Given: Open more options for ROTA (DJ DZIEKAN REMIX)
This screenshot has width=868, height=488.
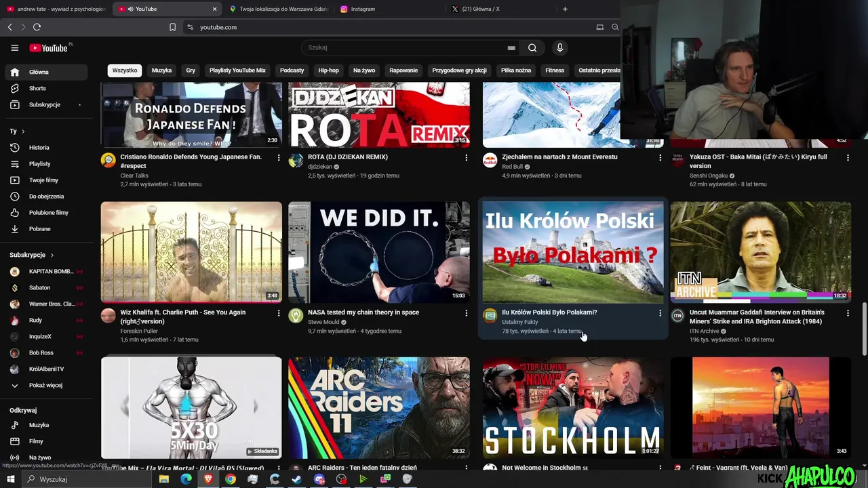Looking at the screenshot, I should coord(466,157).
